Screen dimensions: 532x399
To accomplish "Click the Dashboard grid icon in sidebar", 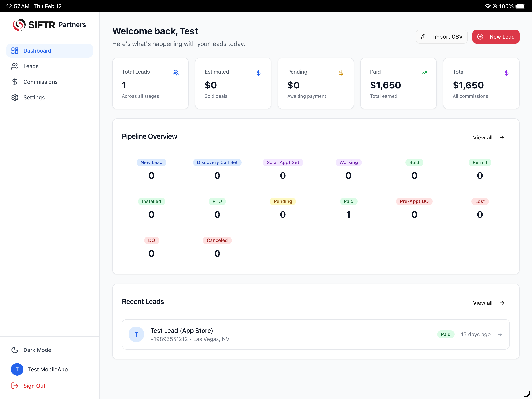I will click(x=15, y=50).
